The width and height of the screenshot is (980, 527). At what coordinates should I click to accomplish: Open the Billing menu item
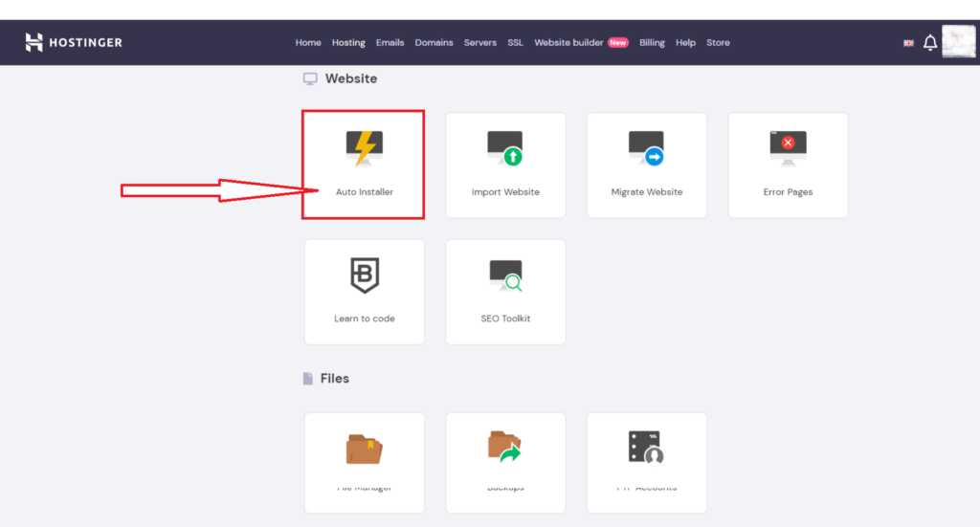click(x=652, y=42)
